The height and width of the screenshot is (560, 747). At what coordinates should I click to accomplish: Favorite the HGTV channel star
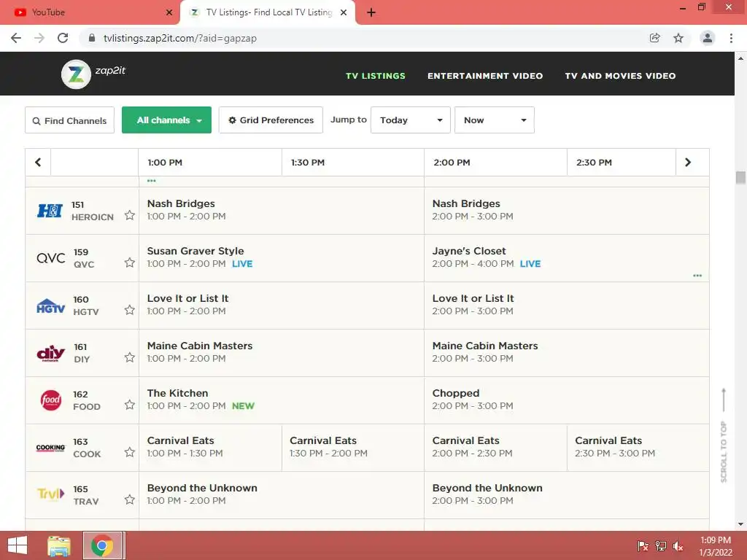(x=130, y=310)
